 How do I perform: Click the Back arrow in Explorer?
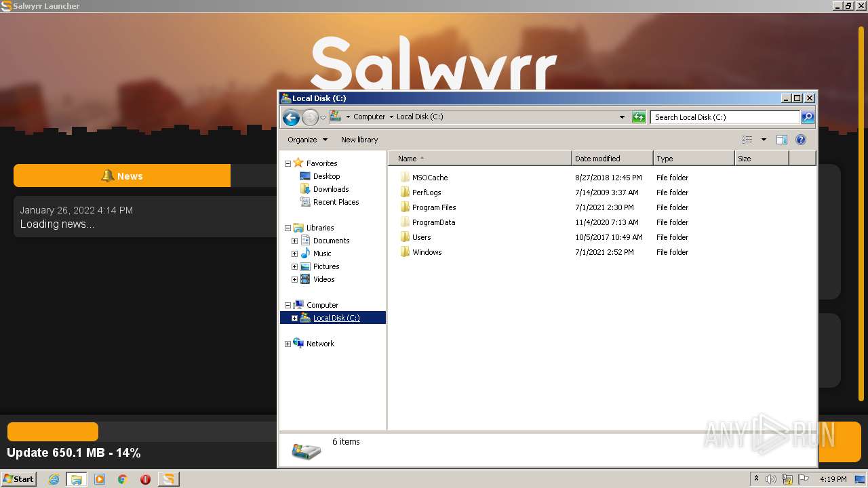[x=291, y=117]
